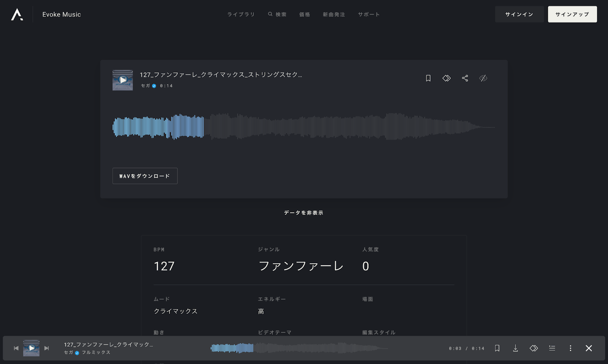
Task: Open the ライブラリ menu item
Action: pos(241,14)
